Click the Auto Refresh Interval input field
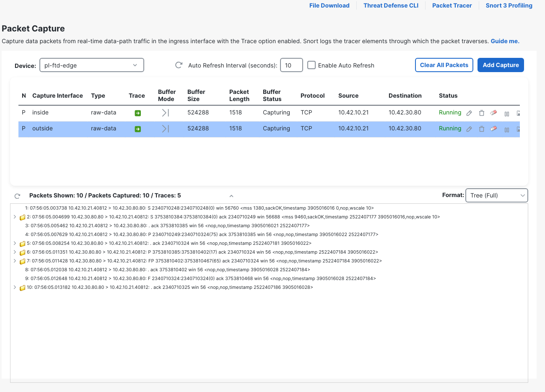Viewport: 545px width, 392px height. coord(291,65)
